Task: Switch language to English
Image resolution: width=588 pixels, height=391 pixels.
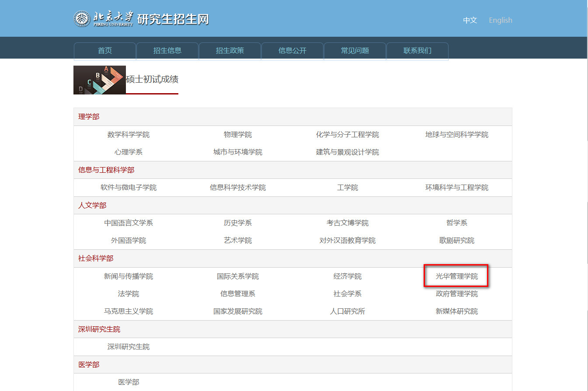Action: pyautogui.click(x=500, y=20)
